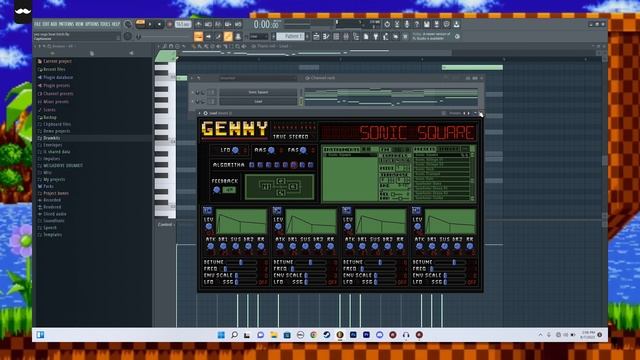Open the Templates folder
This screenshot has height=360, width=640.
(x=53, y=235)
